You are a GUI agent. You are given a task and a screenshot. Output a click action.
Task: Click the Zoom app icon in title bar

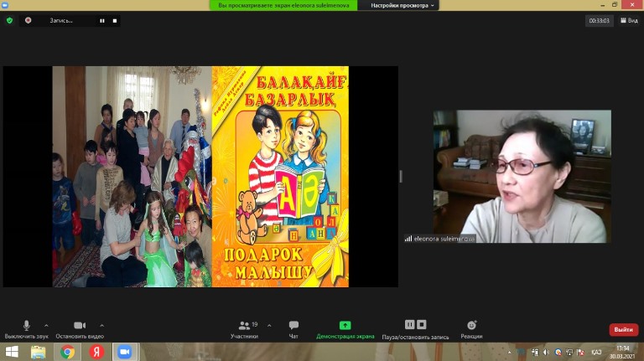click(5, 5)
